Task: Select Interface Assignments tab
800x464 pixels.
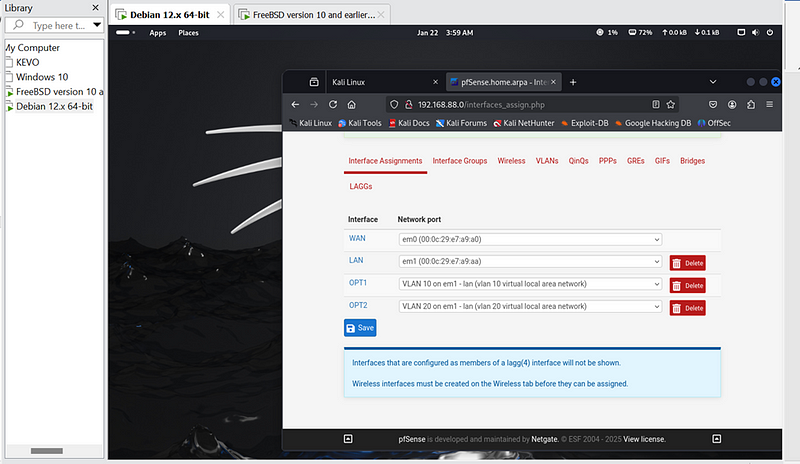Action: pyautogui.click(x=385, y=161)
